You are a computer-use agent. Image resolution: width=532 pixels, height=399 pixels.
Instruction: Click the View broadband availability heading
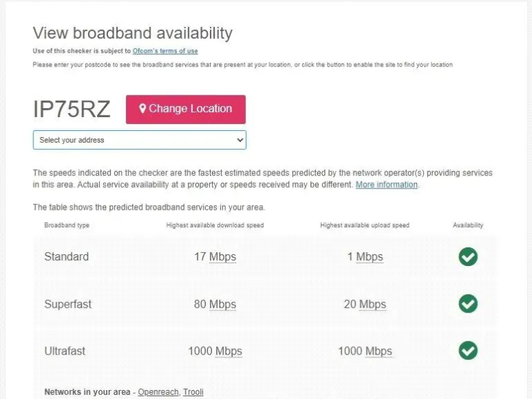click(x=132, y=33)
